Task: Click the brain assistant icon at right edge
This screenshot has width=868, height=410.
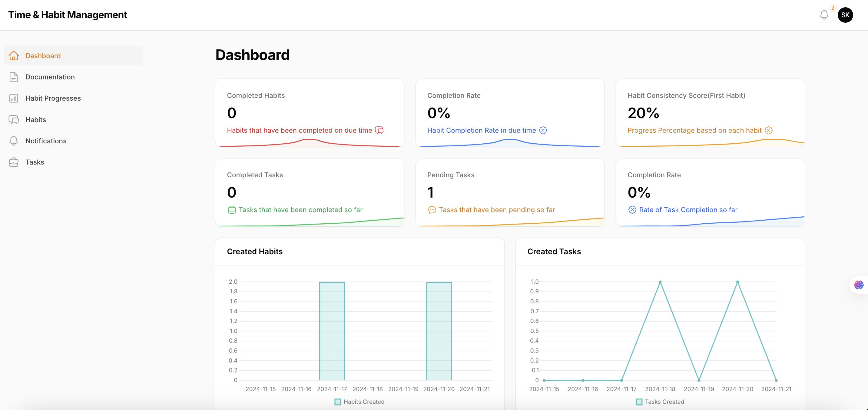Action: click(859, 285)
